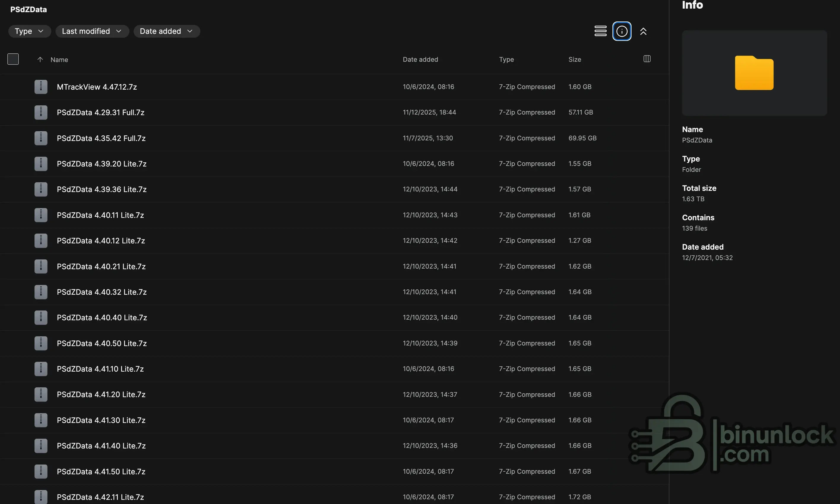Click the PSdZData folder title heading
Image resolution: width=840 pixels, height=504 pixels.
pos(28,9)
